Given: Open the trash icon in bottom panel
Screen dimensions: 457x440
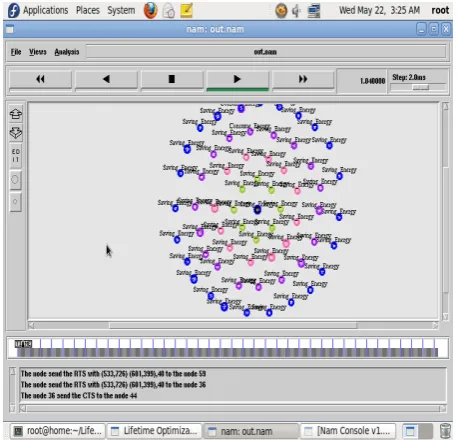Looking at the screenshot, I should [445, 430].
